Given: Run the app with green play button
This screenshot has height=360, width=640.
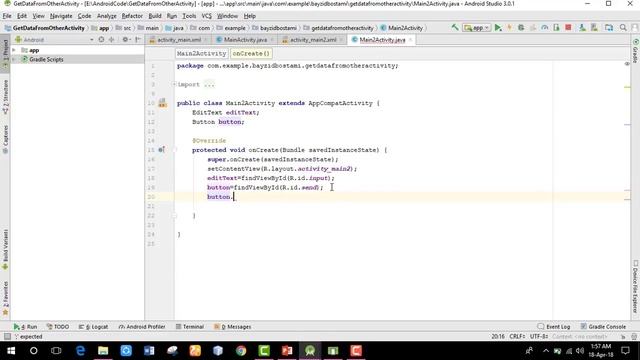Looking at the screenshot, I should click(x=498, y=27).
